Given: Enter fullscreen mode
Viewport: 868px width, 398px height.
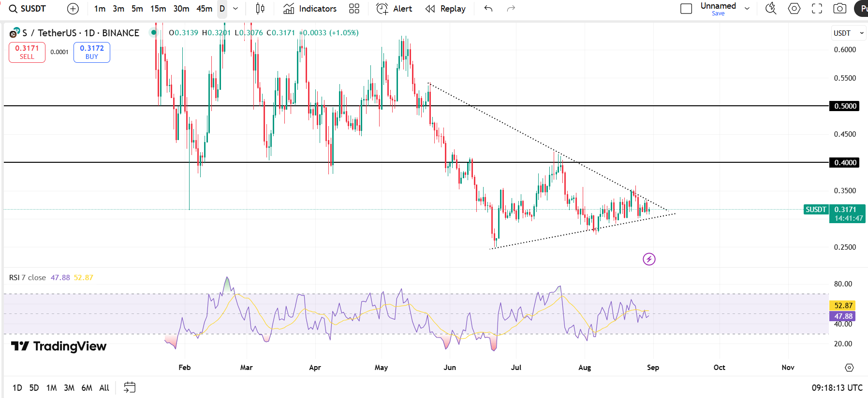Looking at the screenshot, I should click(x=817, y=9).
